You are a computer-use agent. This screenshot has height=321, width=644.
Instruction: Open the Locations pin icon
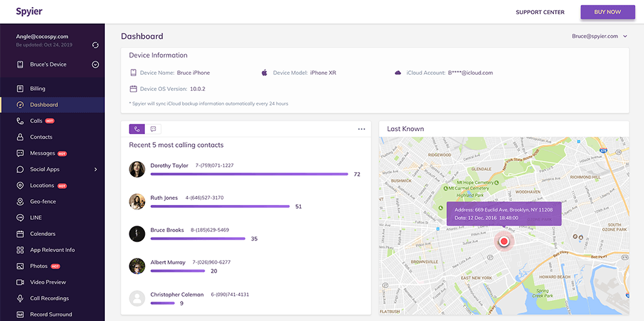point(20,186)
